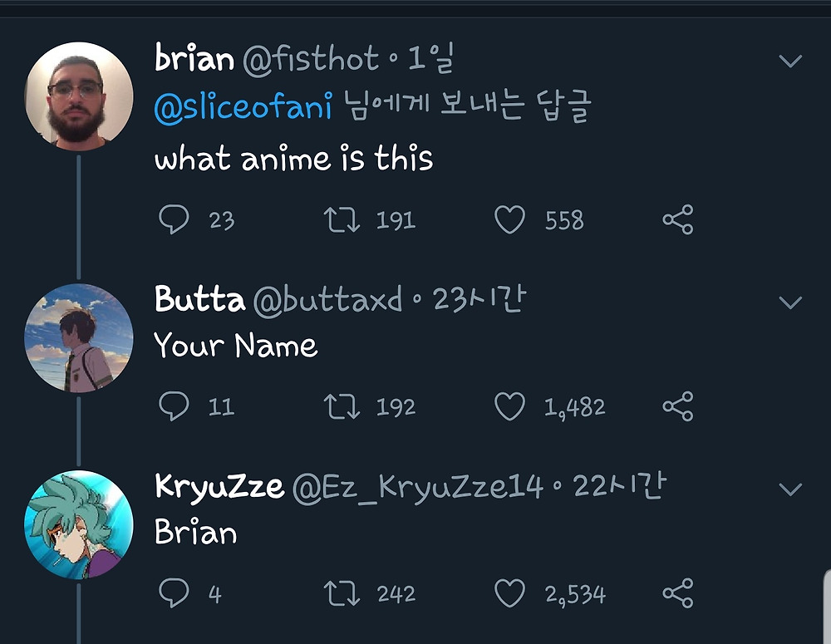Retweet brian's "what anime is this" tweet
The height and width of the screenshot is (644, 831).
click(342, 219)
